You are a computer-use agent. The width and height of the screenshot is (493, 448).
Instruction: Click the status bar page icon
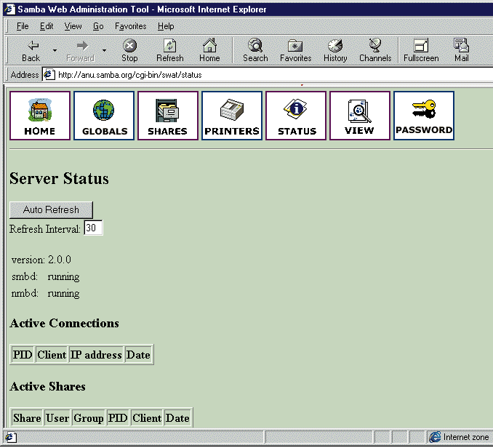point(10,437)
